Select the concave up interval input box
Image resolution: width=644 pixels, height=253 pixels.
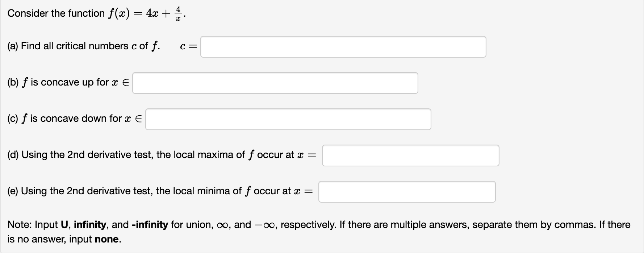(275, 83)
